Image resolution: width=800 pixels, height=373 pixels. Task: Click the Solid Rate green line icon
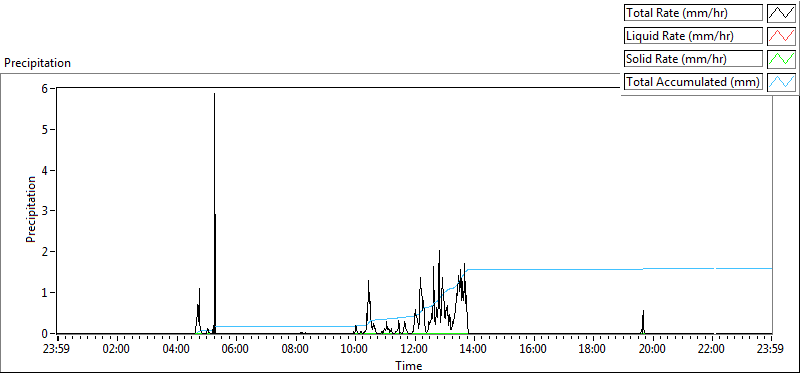[781, 59]
